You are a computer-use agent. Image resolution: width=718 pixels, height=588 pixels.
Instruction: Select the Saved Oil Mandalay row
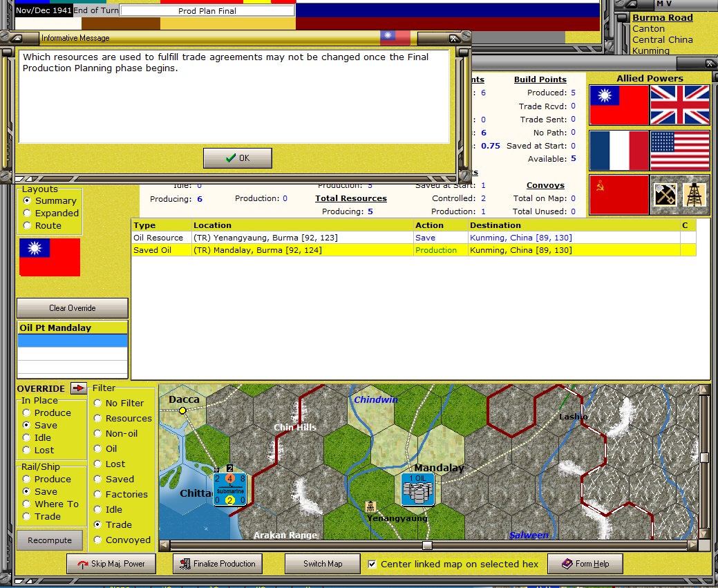click(413, 250)
